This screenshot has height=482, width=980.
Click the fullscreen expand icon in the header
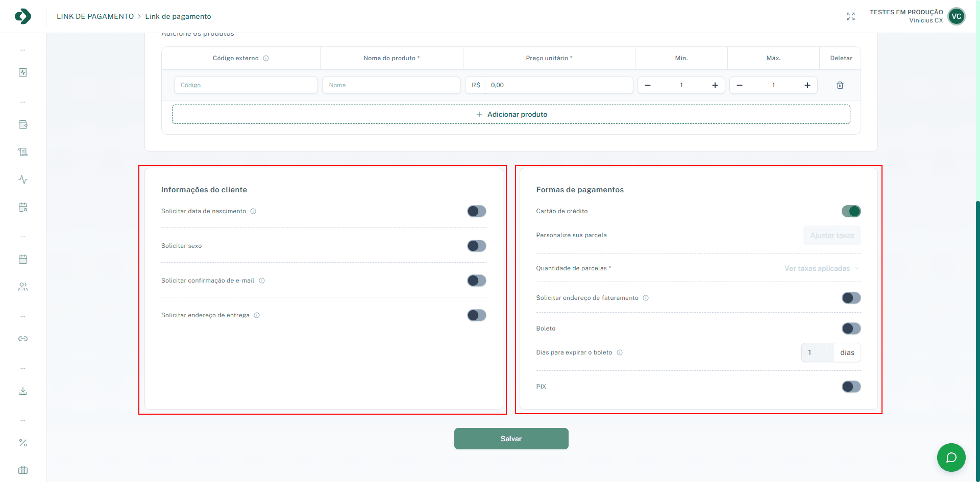(851, 16)
